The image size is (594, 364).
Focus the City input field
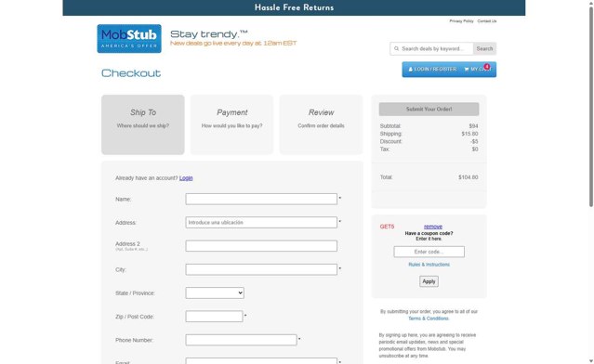coord(261,269)
